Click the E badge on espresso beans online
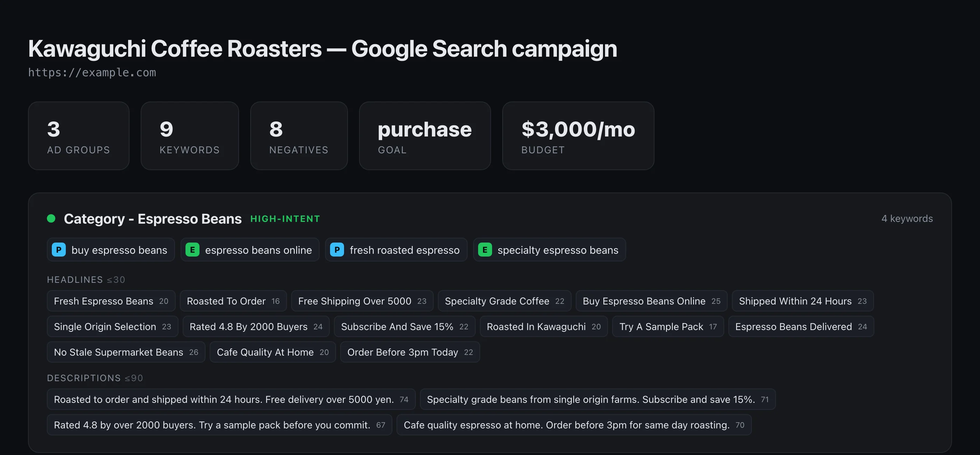980x455 pixels. click(192, 250)
